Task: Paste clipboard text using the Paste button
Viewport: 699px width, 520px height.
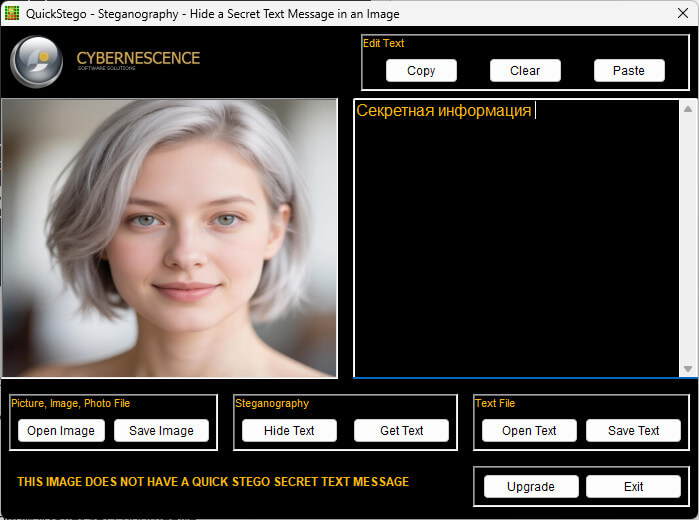Action: tap(629, 70)
